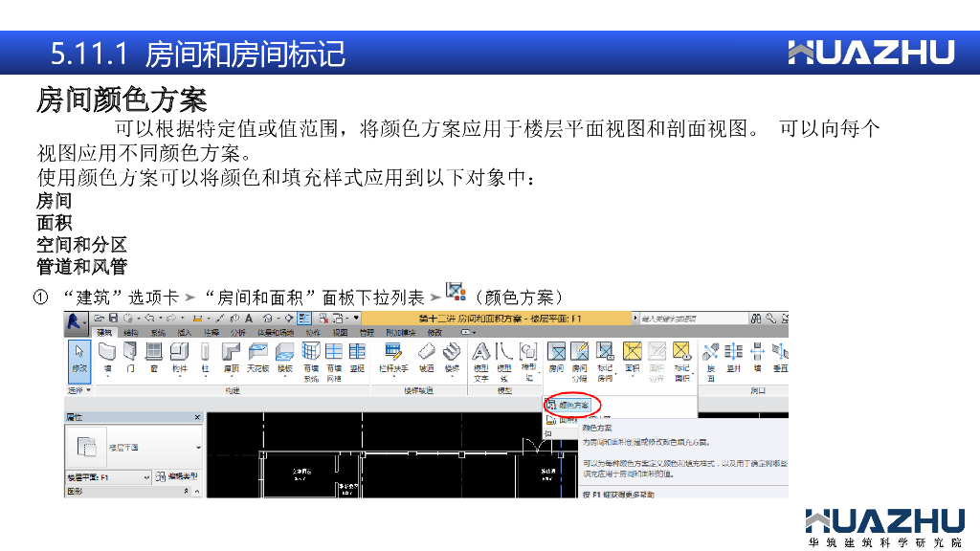Select the 楼板 (Floor) tool
The height and width of the screenshot is (551, 980).
coord(285,359)
